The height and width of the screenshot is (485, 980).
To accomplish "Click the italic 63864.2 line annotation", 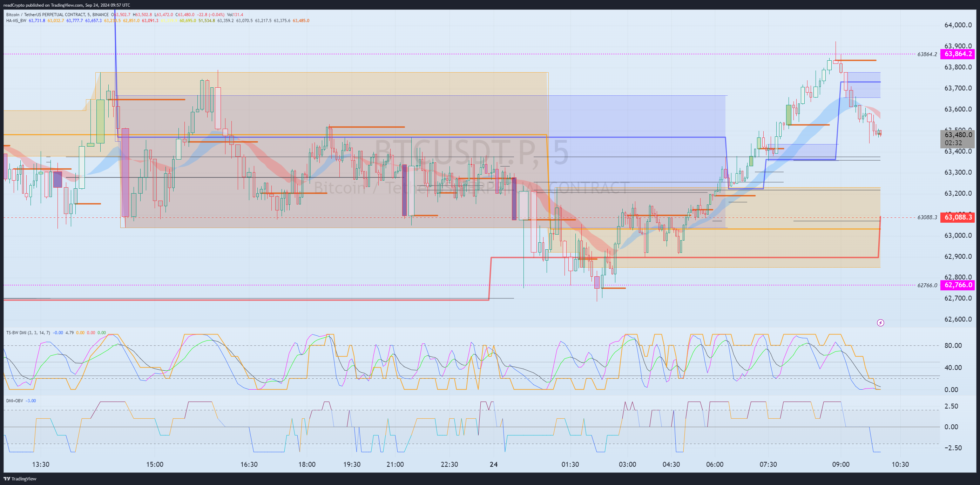I will point(927,54).
